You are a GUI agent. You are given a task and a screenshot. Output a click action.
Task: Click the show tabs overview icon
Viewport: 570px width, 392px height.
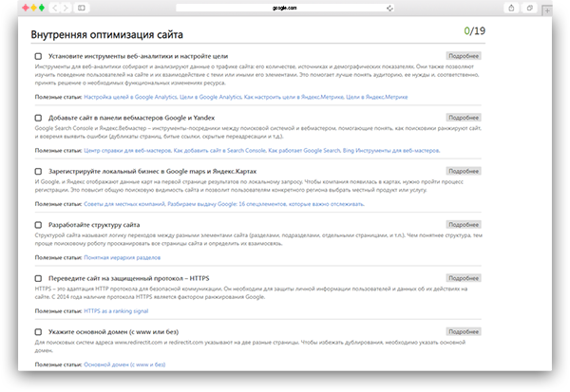point(531,8)
